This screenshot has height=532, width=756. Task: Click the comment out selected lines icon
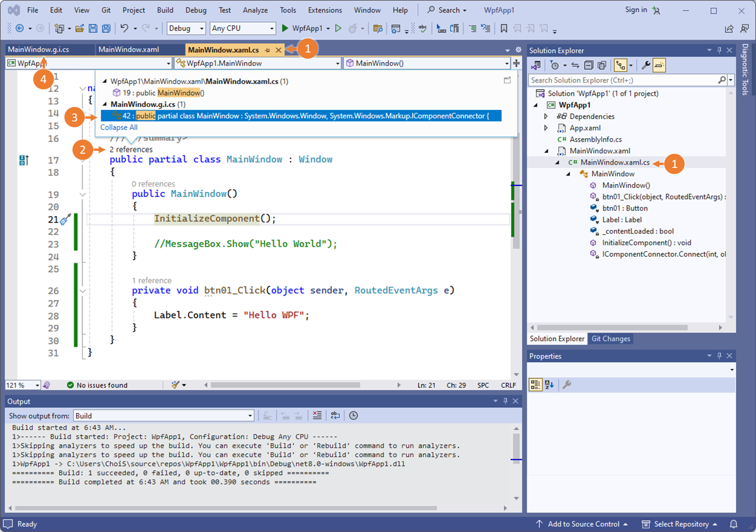[x=472, y=28]
